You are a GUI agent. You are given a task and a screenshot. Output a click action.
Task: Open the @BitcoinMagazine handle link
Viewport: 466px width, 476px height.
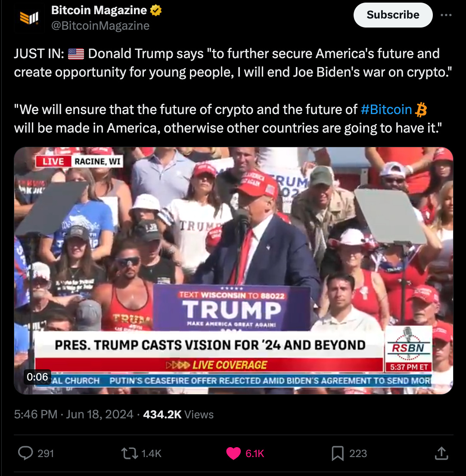100,26
